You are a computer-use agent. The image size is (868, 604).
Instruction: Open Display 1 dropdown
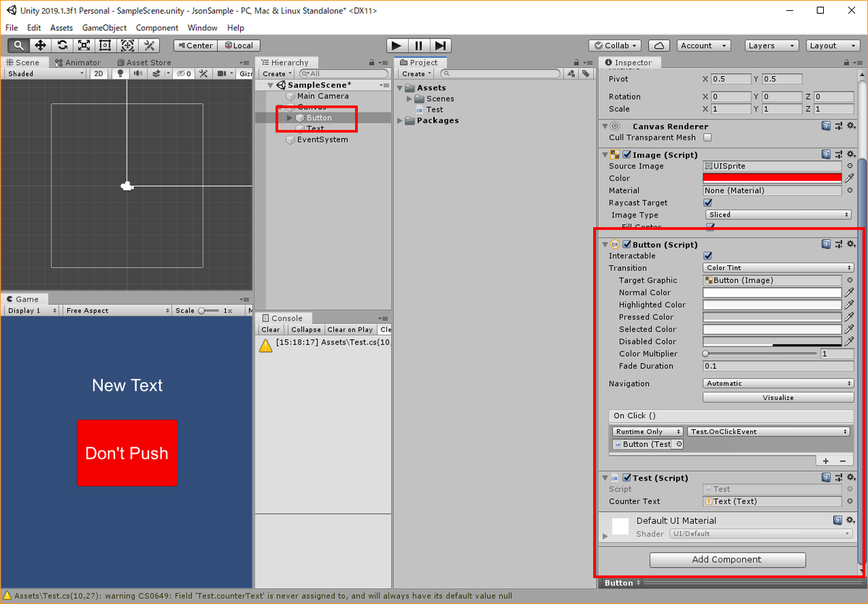32,310
